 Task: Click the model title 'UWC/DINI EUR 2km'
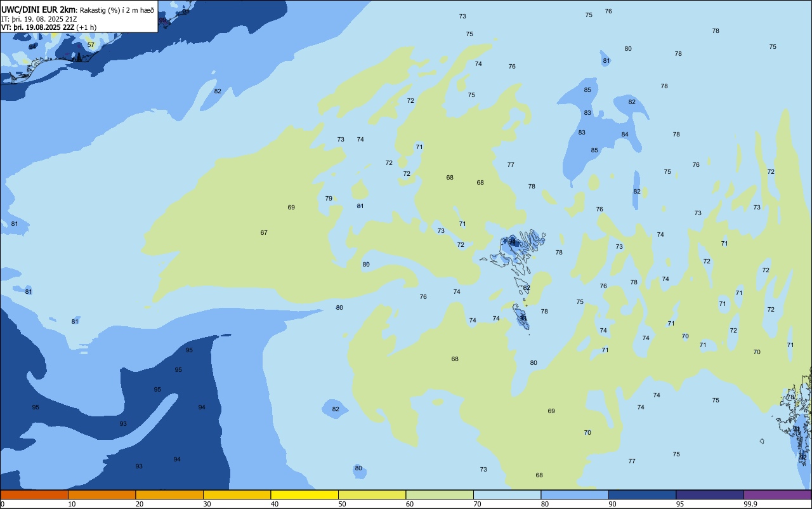click(38, 10)
